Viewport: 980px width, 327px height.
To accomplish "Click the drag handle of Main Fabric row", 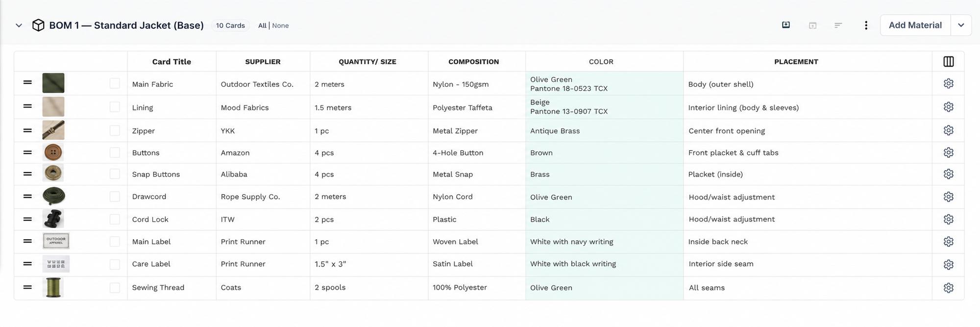I will 27,82.
